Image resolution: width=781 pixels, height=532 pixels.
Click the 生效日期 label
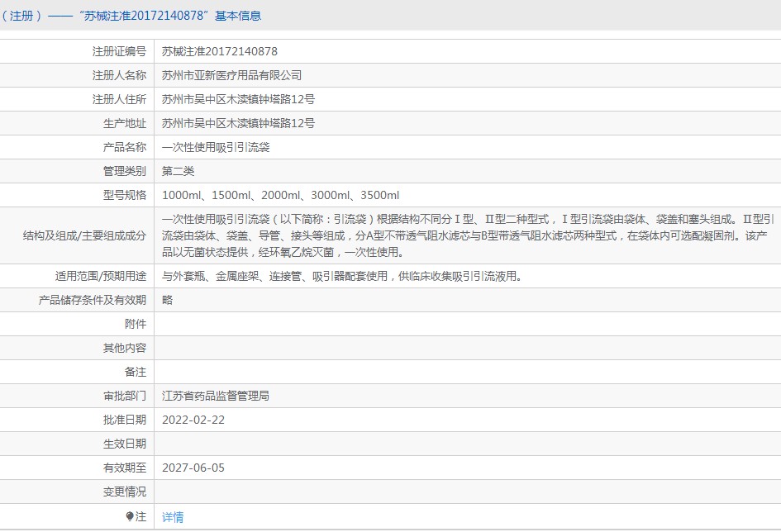[125, 444]
